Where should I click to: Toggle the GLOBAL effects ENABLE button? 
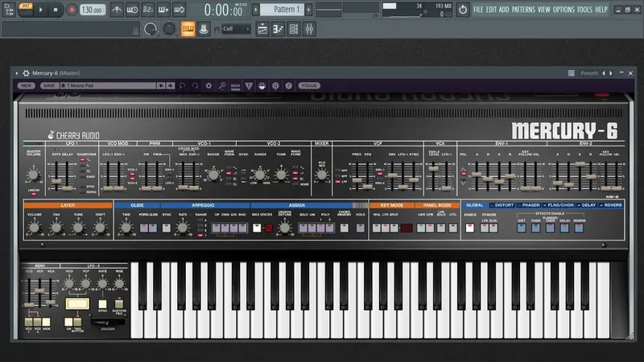pos(470,228)
